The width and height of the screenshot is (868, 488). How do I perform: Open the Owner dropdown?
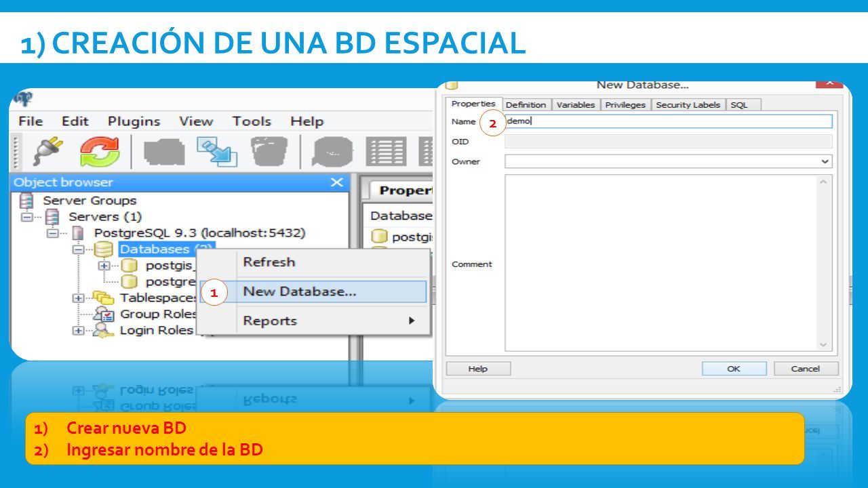825,161
